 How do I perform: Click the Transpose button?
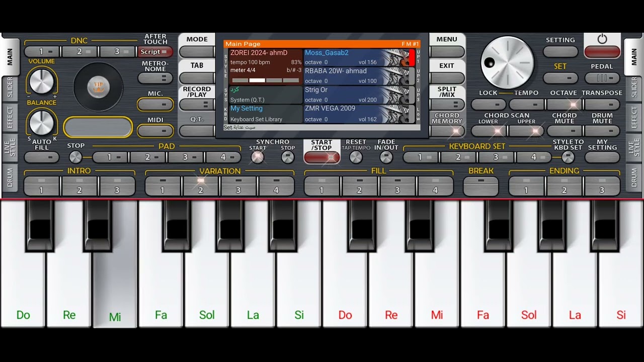pyautogui.click(x=602, y=104)
